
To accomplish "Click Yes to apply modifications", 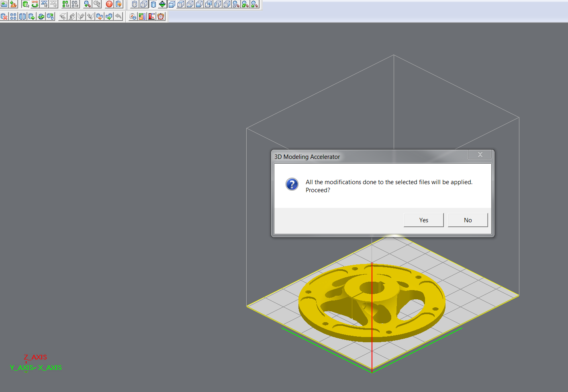I will pos(423,220).
